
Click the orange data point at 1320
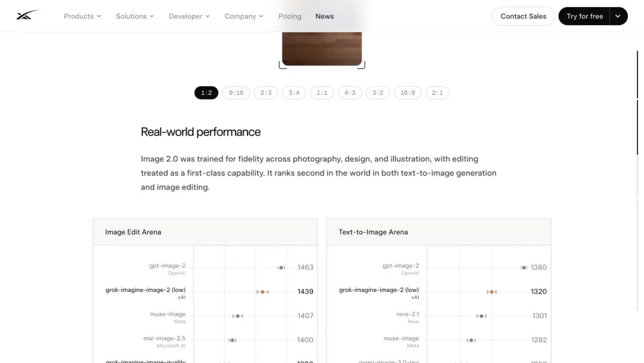tap(491, 292)
